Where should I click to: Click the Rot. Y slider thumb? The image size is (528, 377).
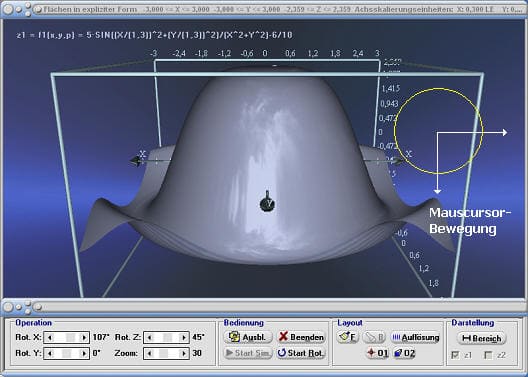click(66, 353)
